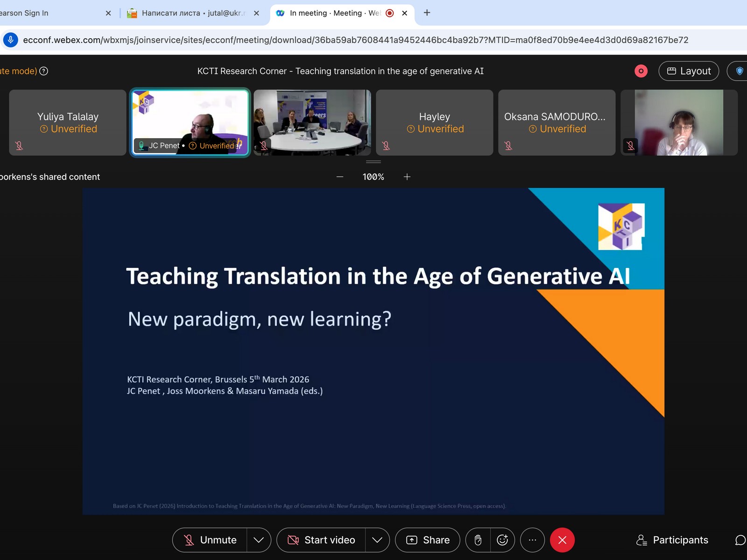This screenshot has width=747, height=560.
Task: Open the more options ellipsis menu
Action: click(532, 540)
